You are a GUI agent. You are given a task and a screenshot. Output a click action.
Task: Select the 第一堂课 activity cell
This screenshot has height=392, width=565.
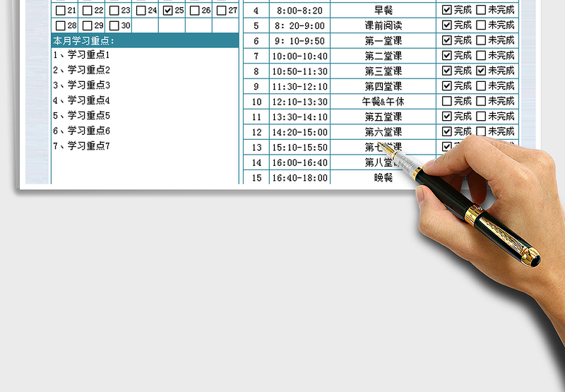tap(383, 41)
